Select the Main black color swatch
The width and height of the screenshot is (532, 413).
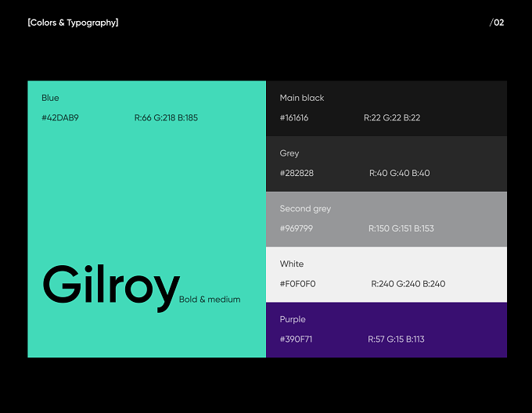(386, 109)
